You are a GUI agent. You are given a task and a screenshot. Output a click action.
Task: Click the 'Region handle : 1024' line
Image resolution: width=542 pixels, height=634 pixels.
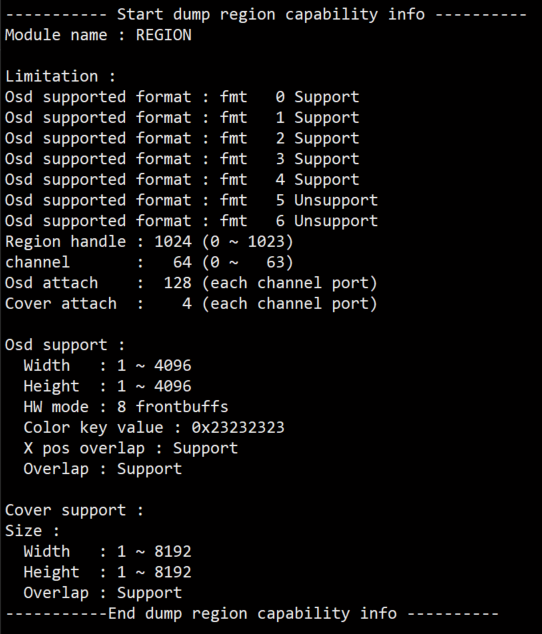coord(149,242)
